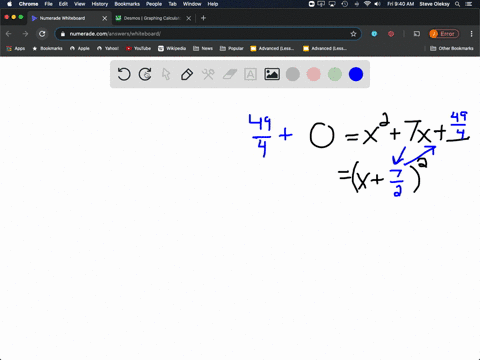Click the cast media icon

pyautogui.click(x=417, y=34)
